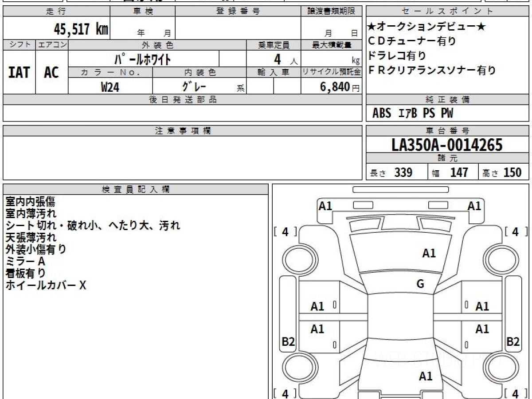This screenshot has height=399, width=532.
Task: Select inspector note 看板有り
Action: pos(25,274)
